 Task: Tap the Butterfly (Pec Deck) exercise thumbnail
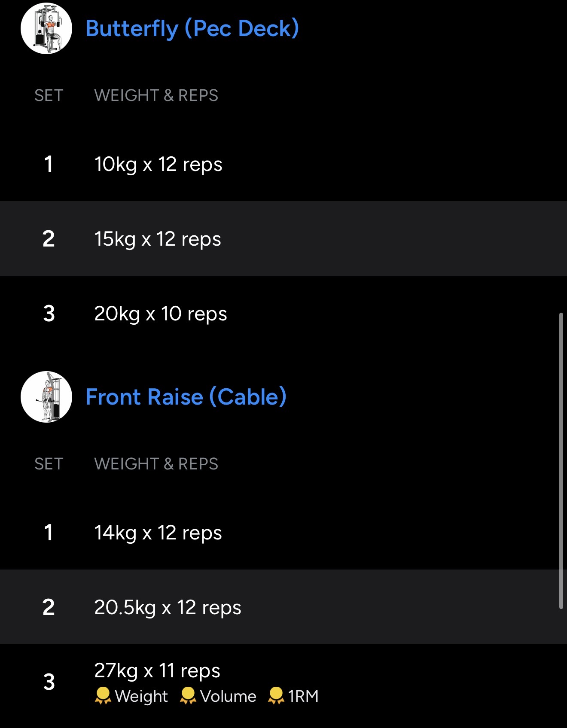[46, 28]
